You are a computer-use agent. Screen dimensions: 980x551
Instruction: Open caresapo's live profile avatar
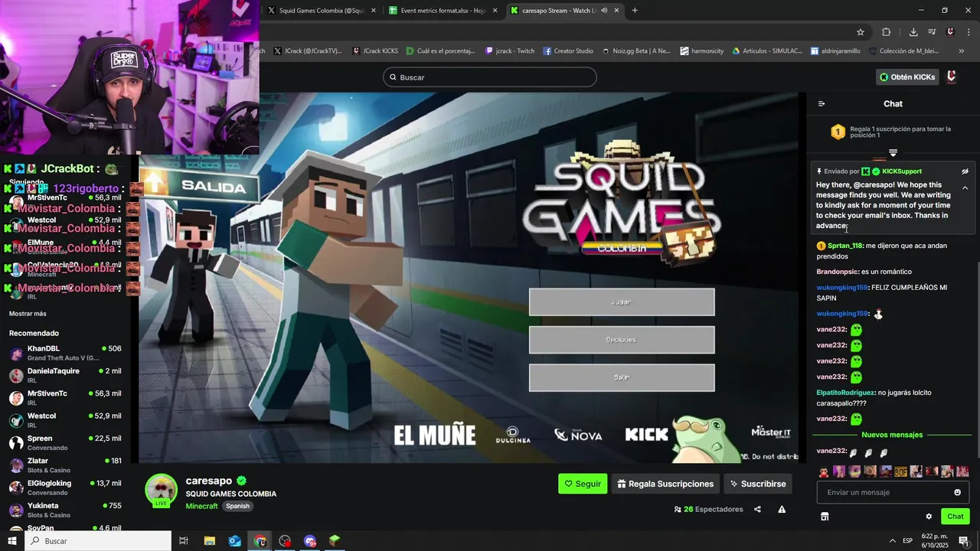point(161,491)
